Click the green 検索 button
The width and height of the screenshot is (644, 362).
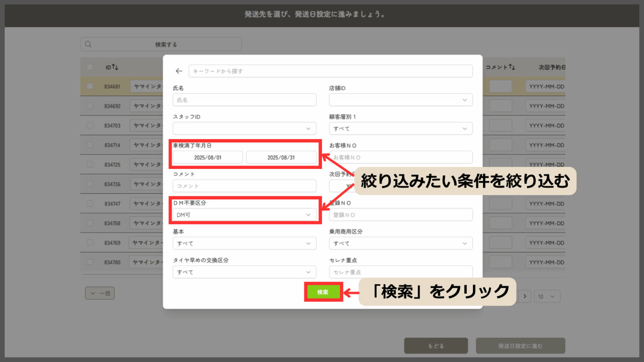point(323,292)
